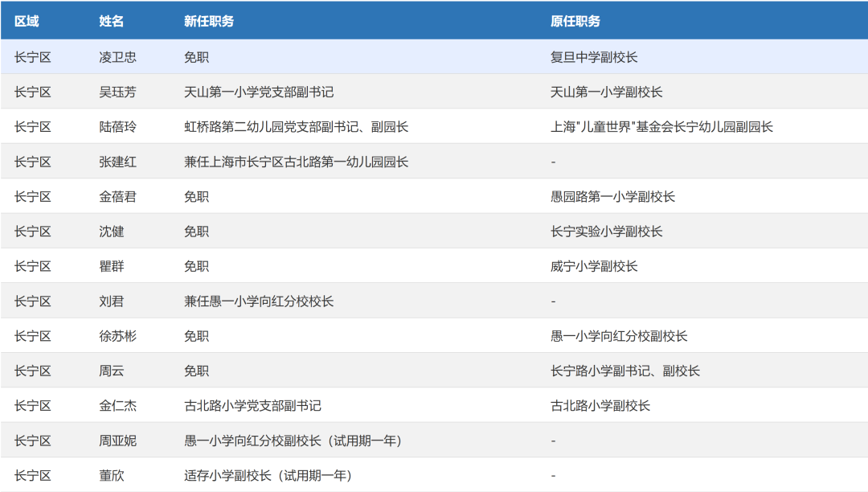Click 免职 in 沈健's row
Screen dimensions: 868x492
pyautogui.click(x=197, y=232)
